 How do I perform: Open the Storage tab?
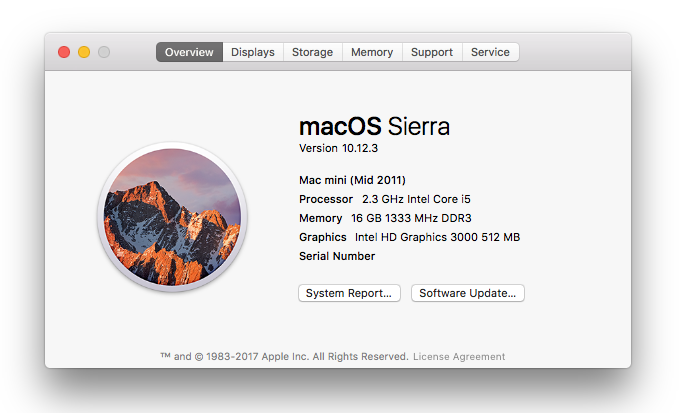pos(312,52)
